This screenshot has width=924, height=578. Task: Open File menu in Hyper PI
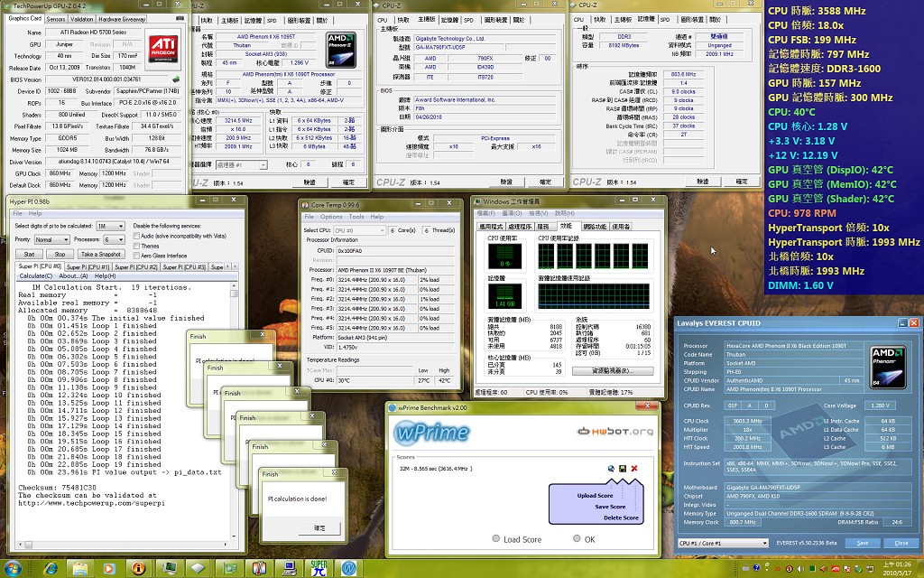point(18,213)
